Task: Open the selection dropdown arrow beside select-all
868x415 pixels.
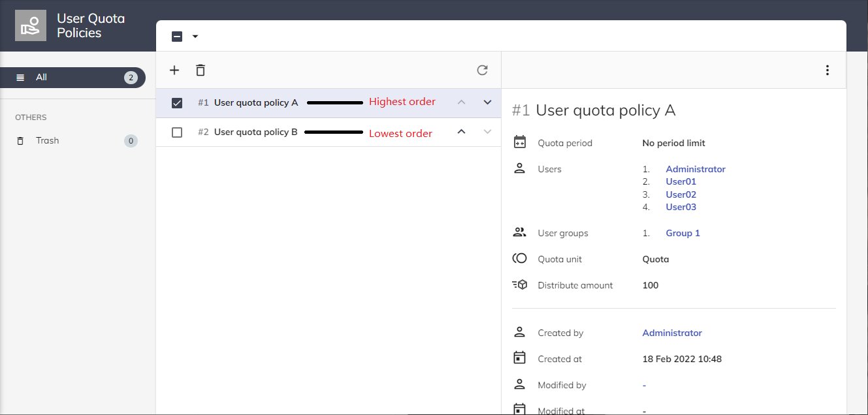Action: coord(195,37)
